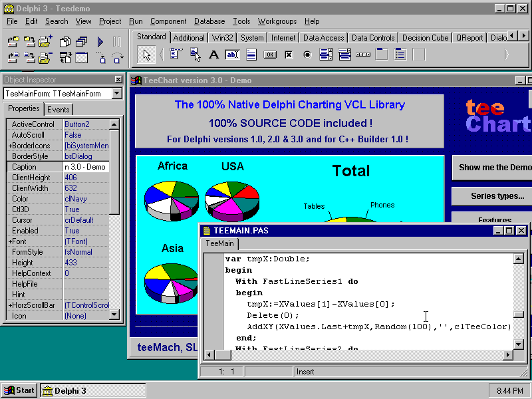Screen dimensions: 532x399
Task: Select the Edit box component icon
Action: click(x=232, y=55)
